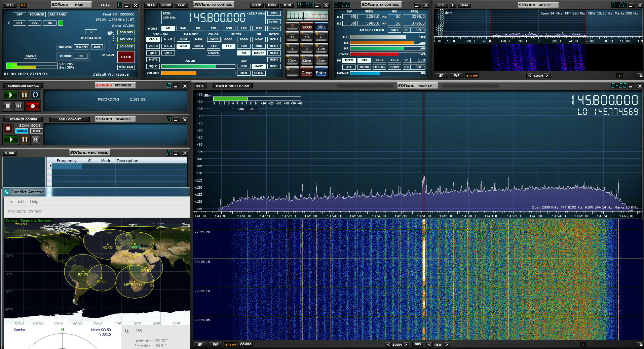The image size is (644, 349).
Task: Click ADD LOCKOUT in Scanner
Action: 70,119
